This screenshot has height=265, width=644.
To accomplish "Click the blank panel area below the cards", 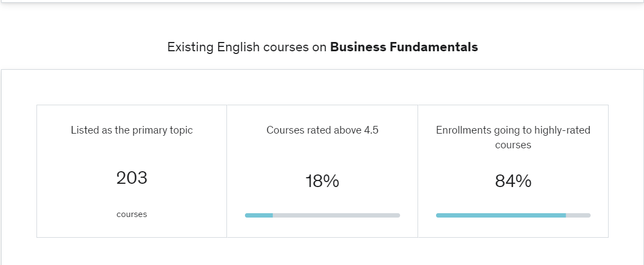I will point(322,251).
